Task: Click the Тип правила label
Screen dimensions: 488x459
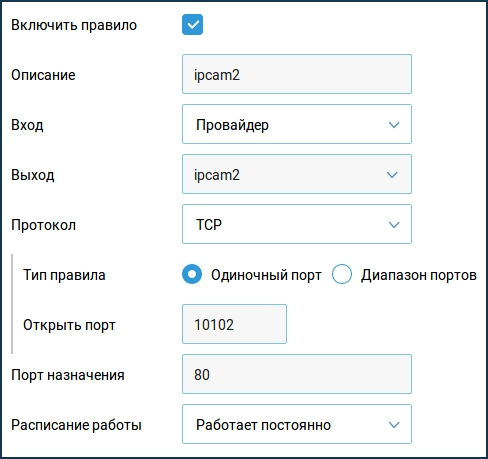Action: click(64, 275)
